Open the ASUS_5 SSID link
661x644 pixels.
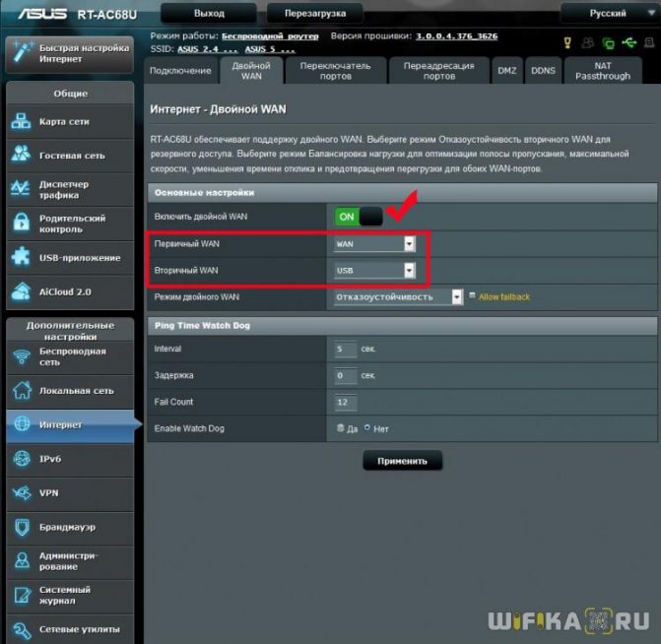coord(270,49)
